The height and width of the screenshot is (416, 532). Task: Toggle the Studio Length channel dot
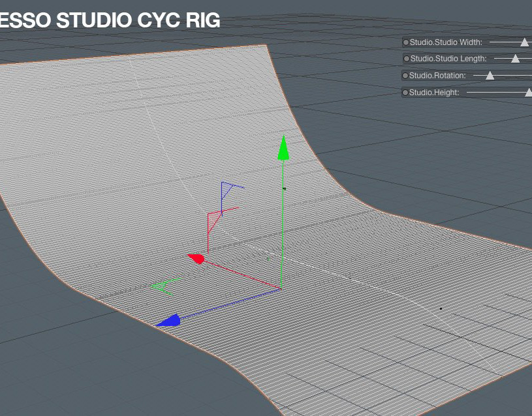[x=407, y=59]
